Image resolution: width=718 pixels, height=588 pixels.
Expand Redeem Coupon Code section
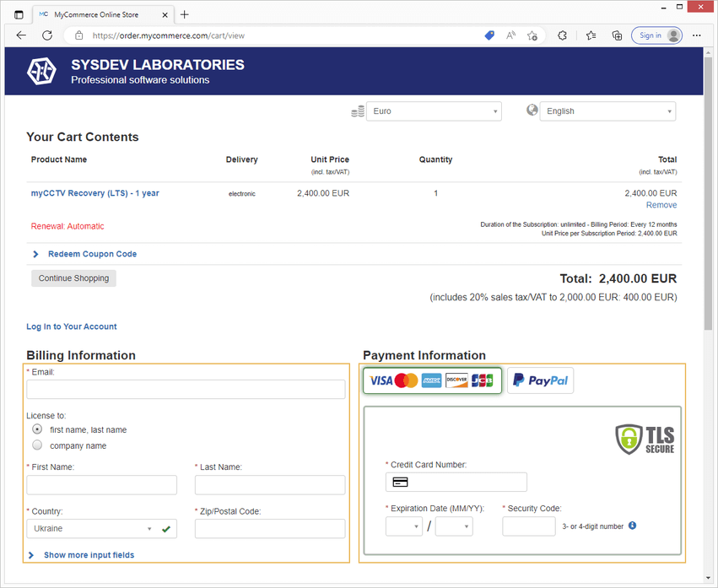tap(91, 254)
